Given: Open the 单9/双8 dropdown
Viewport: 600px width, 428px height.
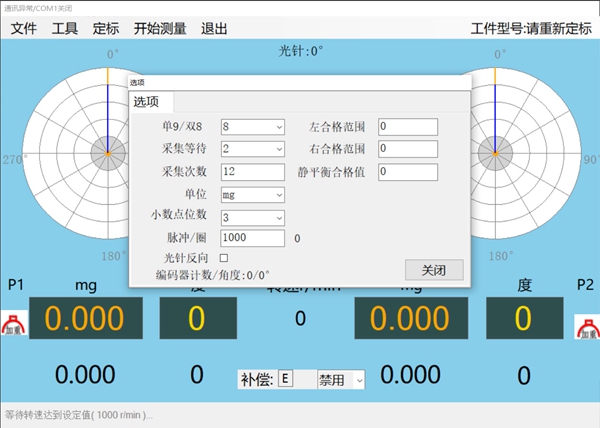Looking at the screenshot, I should (x=252, y=127).
